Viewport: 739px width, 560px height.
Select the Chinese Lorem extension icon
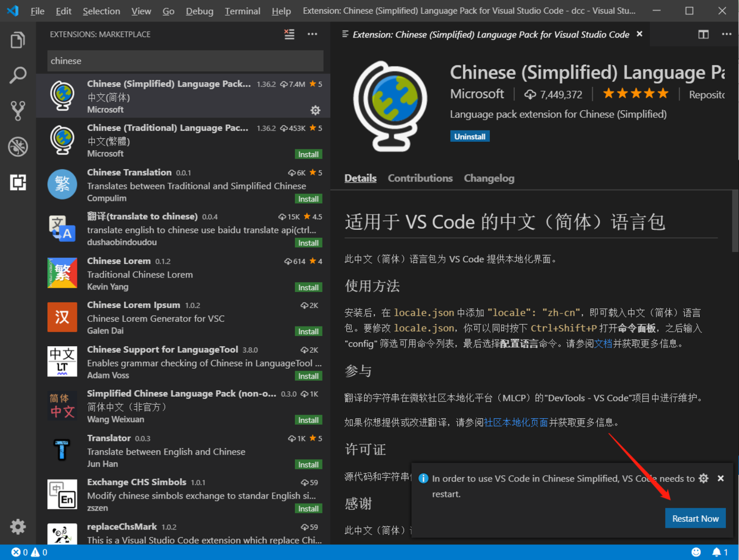(63, 273)
